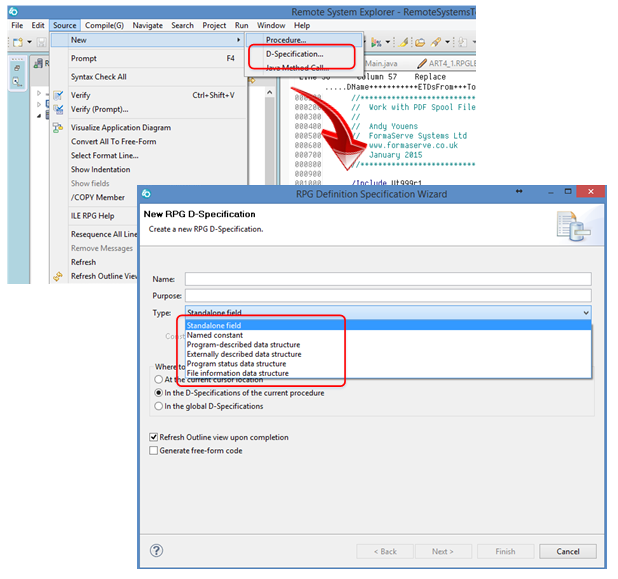
Task: Toggle Refresh Outline view upon completion checkbox
Action: click(153, 437)
